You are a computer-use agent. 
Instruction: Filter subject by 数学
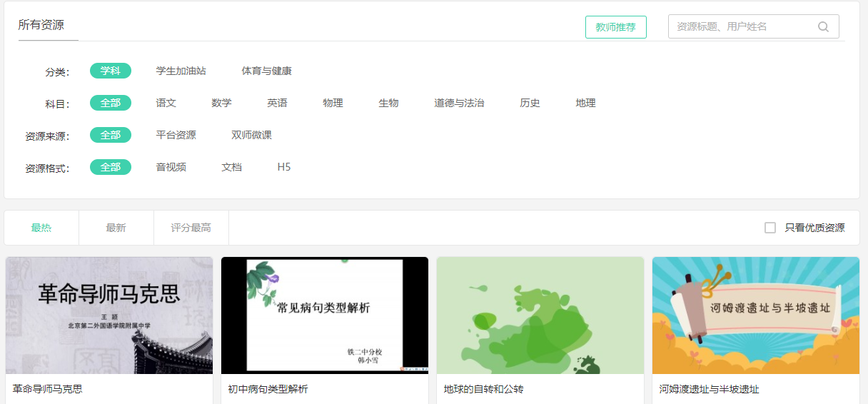click(222, 103)
